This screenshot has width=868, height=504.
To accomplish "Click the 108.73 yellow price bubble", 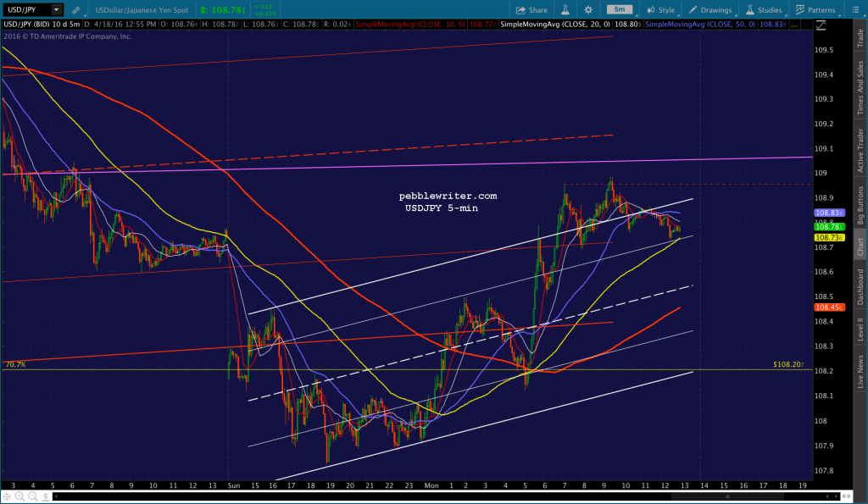I will point(829,237).
